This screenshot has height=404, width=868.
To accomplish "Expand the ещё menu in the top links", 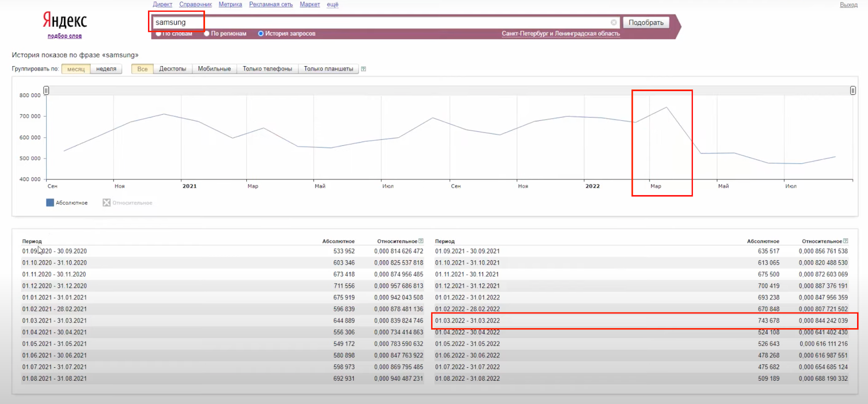I will [x=333, y=4].
